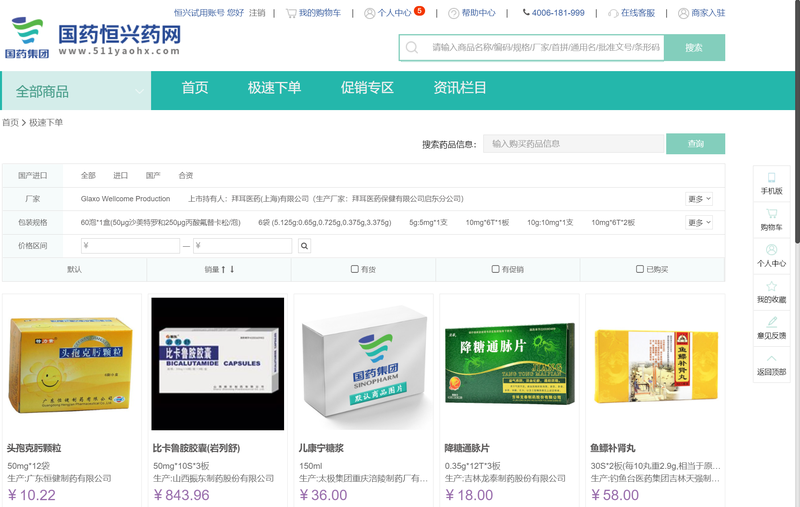Open the 比卡鲁胺胶囊 product image
This screenshot has width=800, height=507.
(217, 364)
